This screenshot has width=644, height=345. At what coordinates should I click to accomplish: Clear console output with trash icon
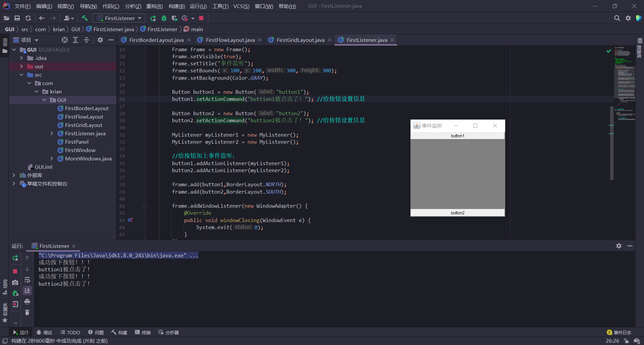27,312
